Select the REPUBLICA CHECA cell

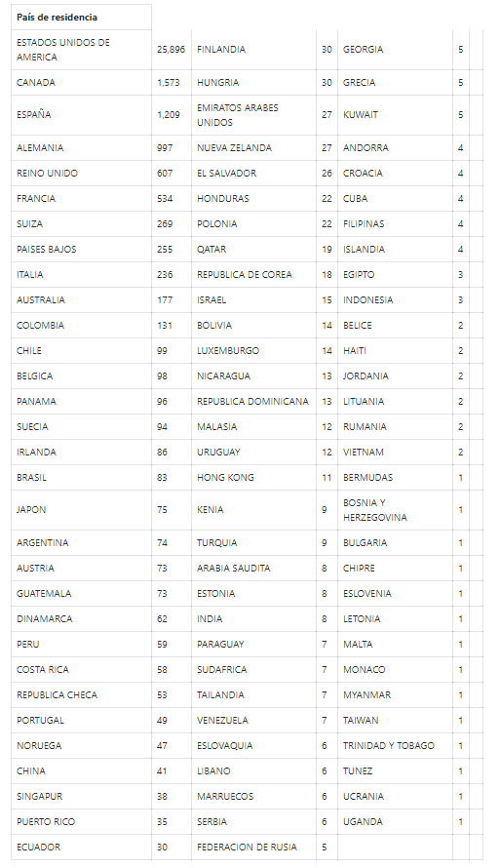(x=81, y=694)
